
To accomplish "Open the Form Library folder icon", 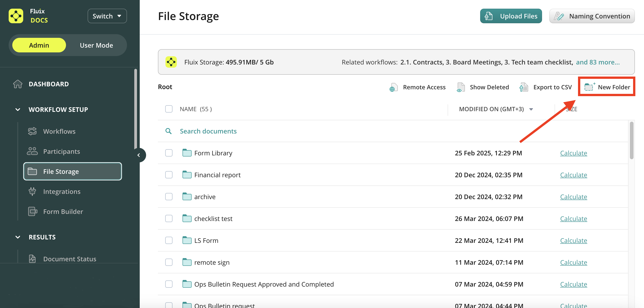I will (x=187, y=153).
